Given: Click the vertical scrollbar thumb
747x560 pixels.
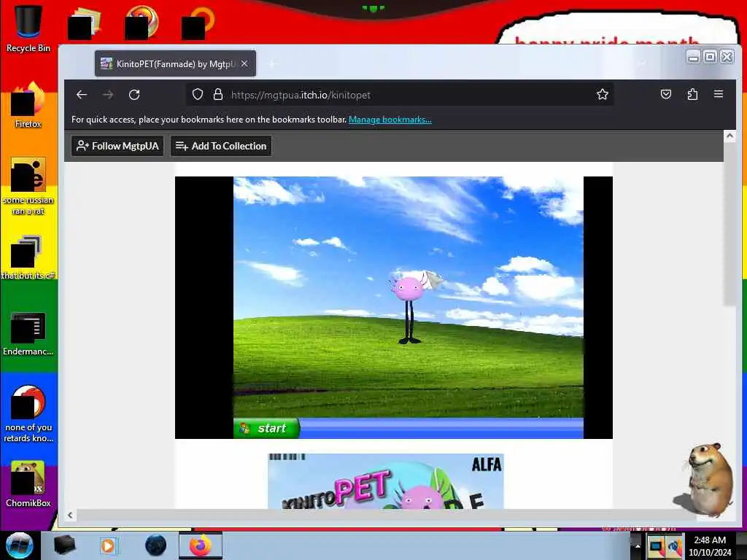Looking at the screenshot, I should [729, 224].
